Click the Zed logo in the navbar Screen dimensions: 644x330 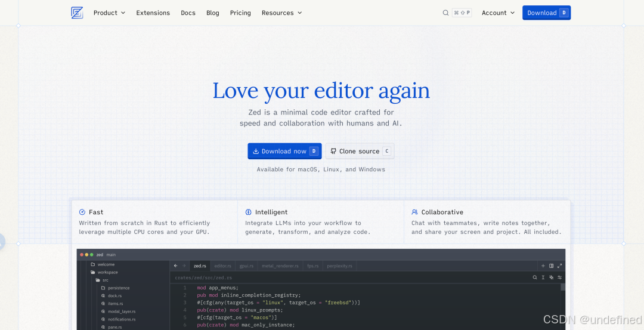(77, 13)
